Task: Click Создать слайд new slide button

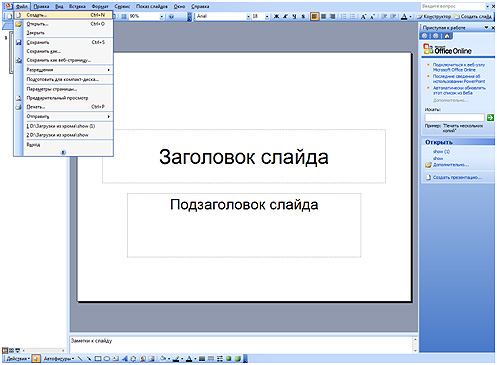Action: click(x=473, y=16)
